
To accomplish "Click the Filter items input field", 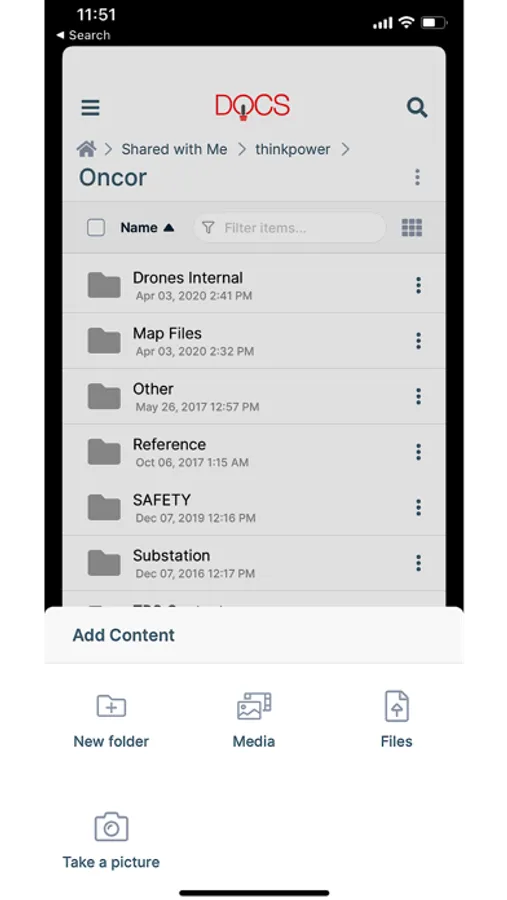I will click(x=290, y=228).
